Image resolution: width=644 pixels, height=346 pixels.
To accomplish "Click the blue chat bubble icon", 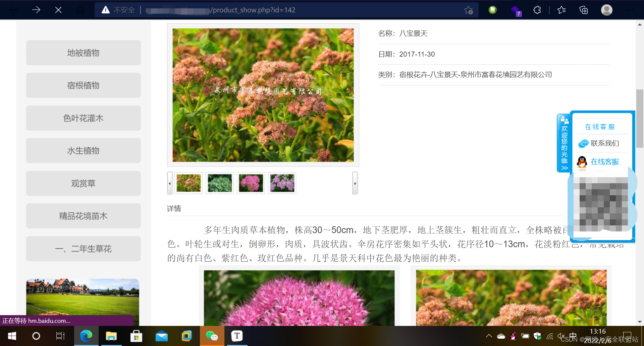I will (583, 143).
